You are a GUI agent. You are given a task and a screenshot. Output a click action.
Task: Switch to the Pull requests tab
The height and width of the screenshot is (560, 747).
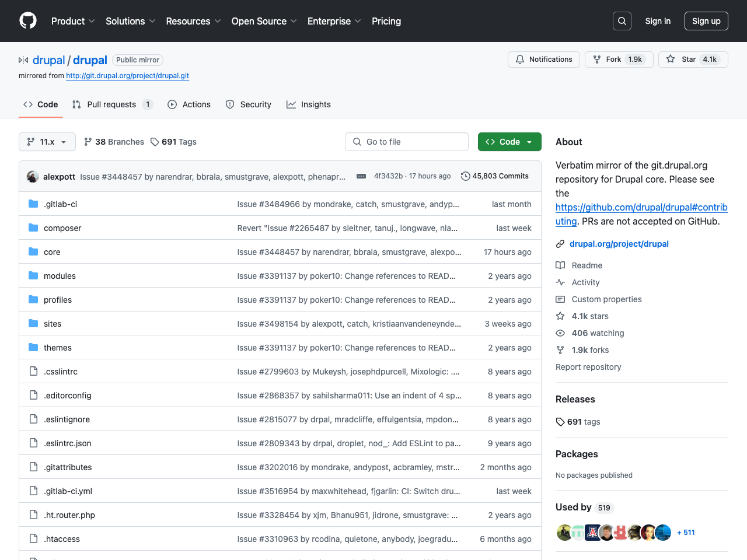coord(113,104)
